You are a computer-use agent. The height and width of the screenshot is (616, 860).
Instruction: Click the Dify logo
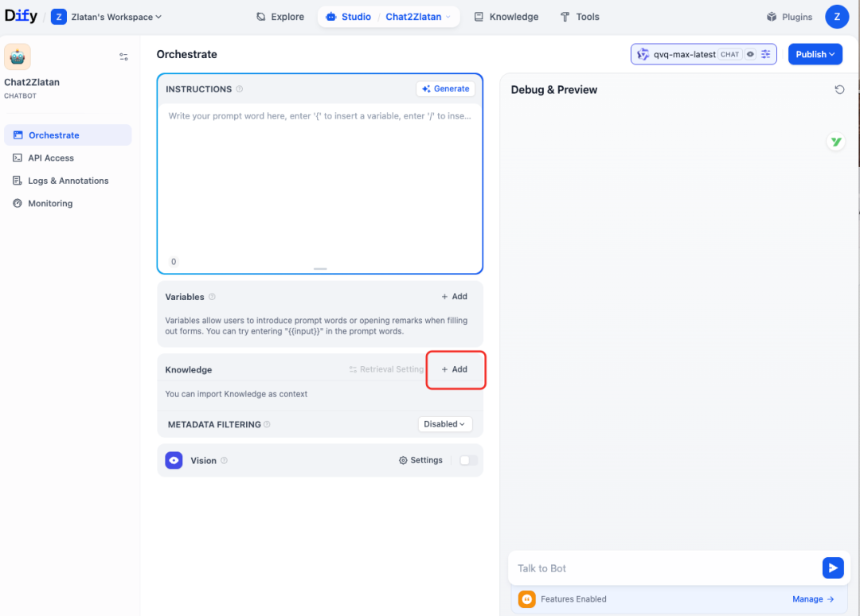(x=21, y=16)
